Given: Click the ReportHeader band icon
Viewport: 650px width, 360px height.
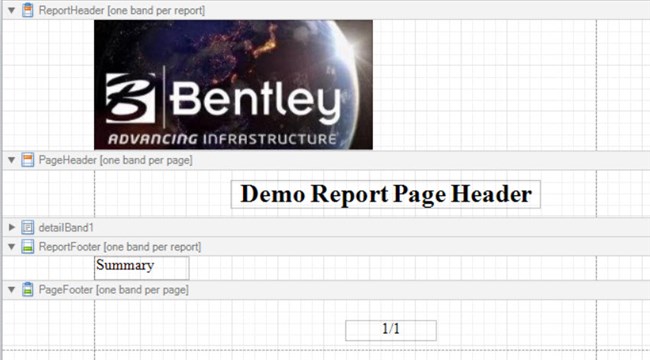Looking at the screenshot, I should point(28,10).
